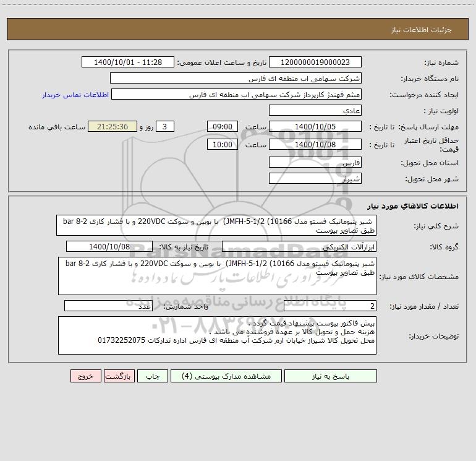The width and height of the screenshot is (476, 461).
Task: Click the شهر محل تحویل label
Action: [431, 179]
